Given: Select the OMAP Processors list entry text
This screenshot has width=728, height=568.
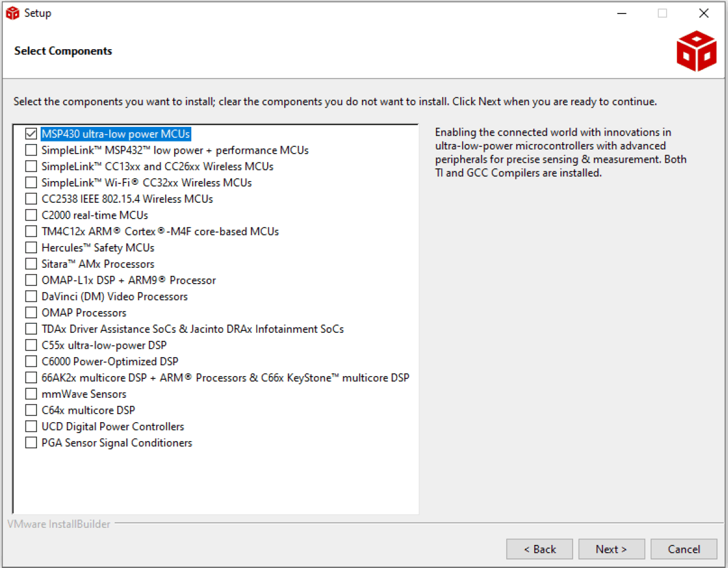Looking at the screenshot, I should pyautogui.click(x=84, y=313).
